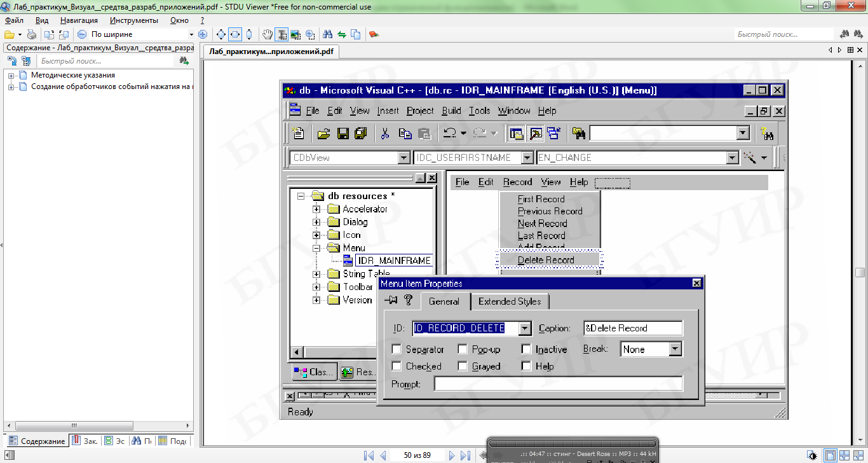Print the document using the printer icon

(32, 34)
